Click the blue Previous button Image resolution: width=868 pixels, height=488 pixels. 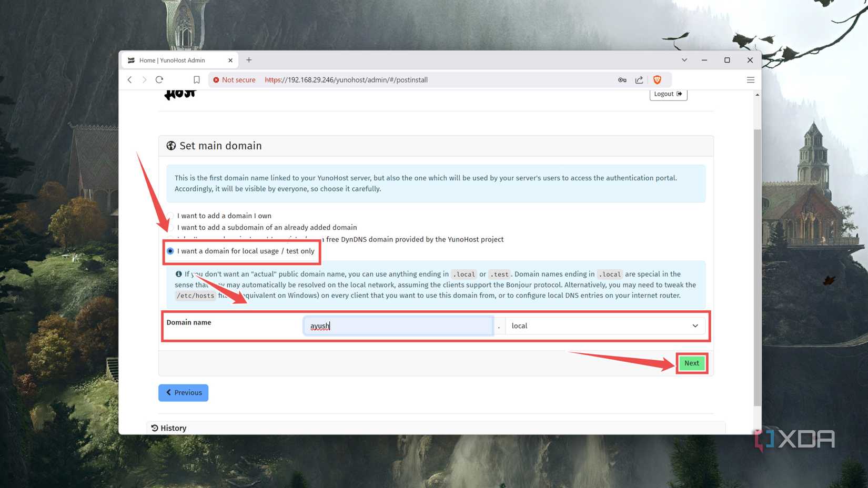pos(184,393)
